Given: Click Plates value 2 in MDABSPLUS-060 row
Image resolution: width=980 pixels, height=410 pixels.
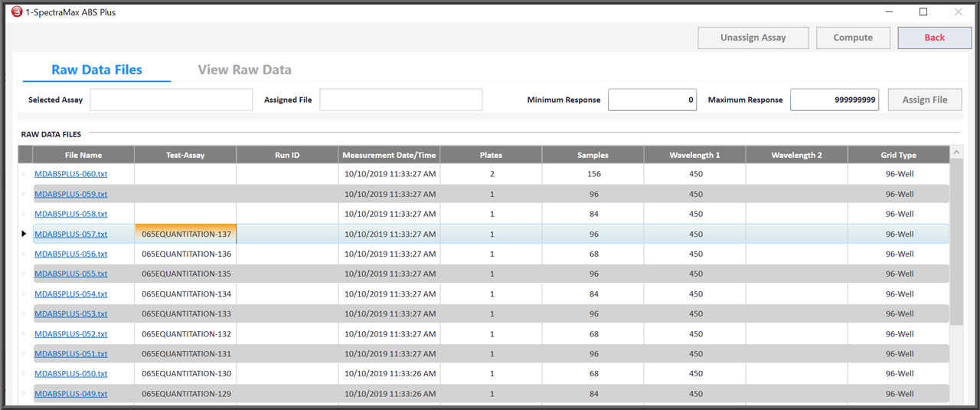Looking at the screenshot, I should tap(492, 174).
